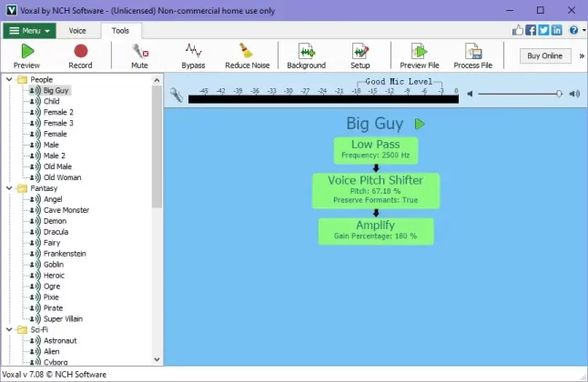The height and width of the screenshot is (382, 588).
Task: Select the Goblin voice
Action: tap(54, 265)
